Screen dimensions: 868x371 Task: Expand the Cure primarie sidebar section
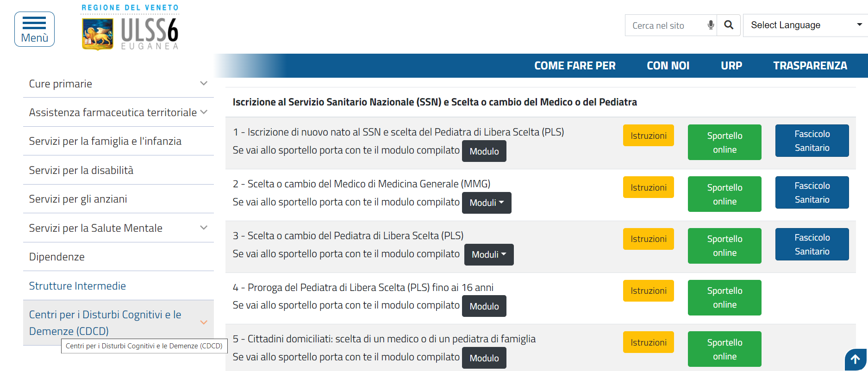(204, 83)
